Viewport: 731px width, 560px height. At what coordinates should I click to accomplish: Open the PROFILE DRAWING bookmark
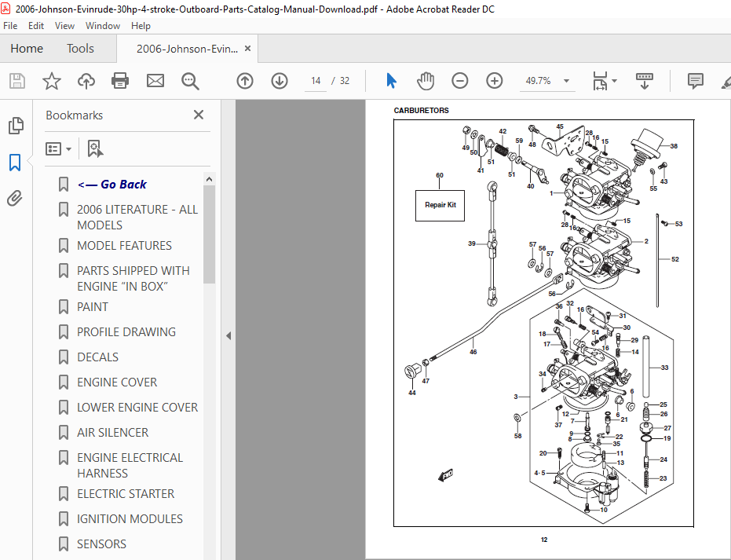tap(126, 332)
